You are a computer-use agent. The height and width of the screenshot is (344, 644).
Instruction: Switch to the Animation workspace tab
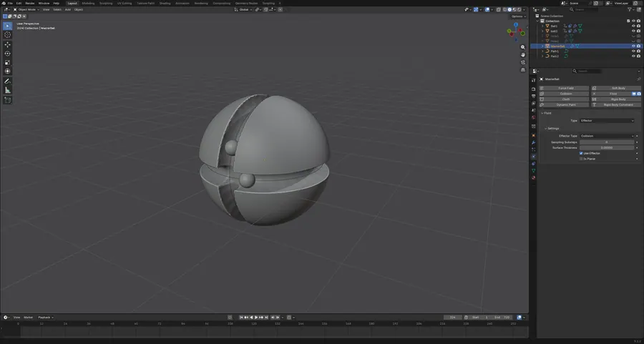182,4
